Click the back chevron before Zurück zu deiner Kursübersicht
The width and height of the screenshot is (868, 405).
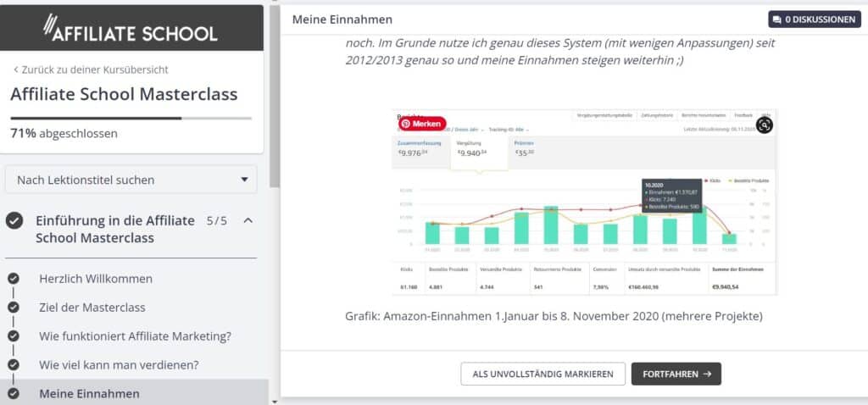click(x=15, y=69)
